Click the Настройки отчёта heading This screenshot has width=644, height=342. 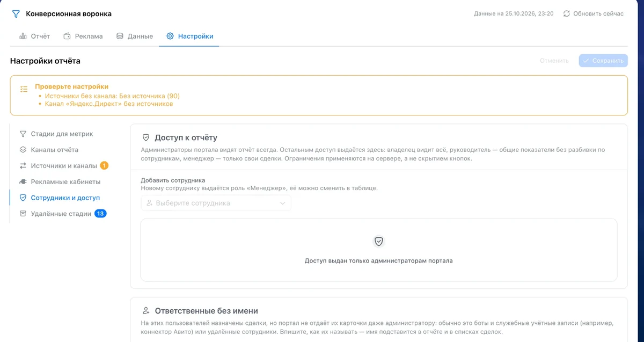tap(45, 61)
